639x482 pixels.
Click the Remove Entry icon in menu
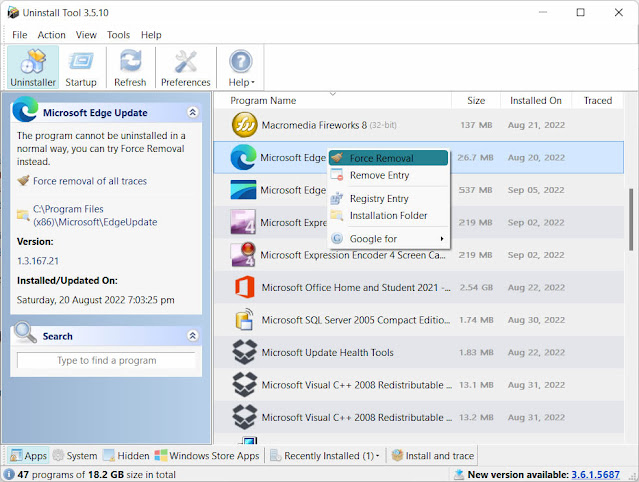[337, 175]
